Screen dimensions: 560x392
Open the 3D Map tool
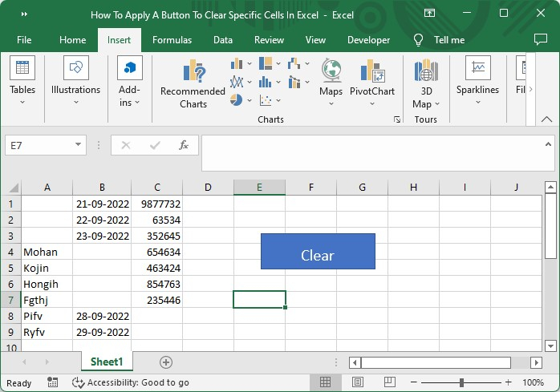click(x=424, y=73)
